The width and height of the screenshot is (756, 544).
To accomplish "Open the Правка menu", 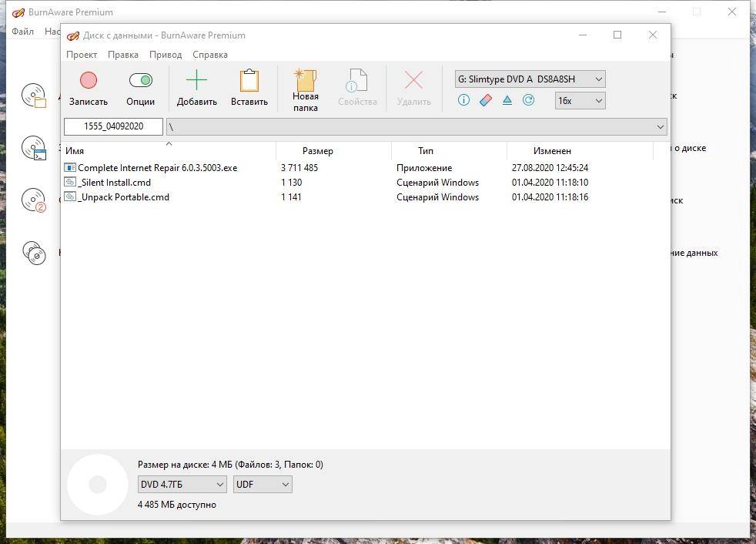I will (123, 55).
